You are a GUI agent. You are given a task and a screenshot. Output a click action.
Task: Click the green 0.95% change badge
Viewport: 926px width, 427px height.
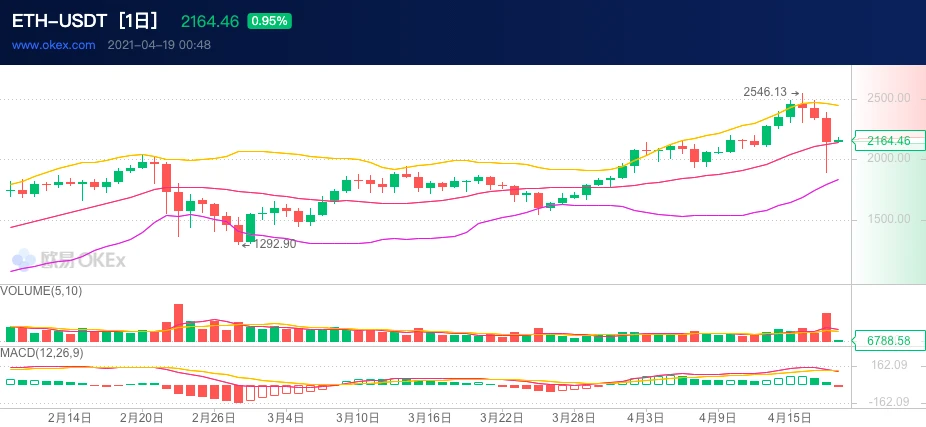pos(269,21)
